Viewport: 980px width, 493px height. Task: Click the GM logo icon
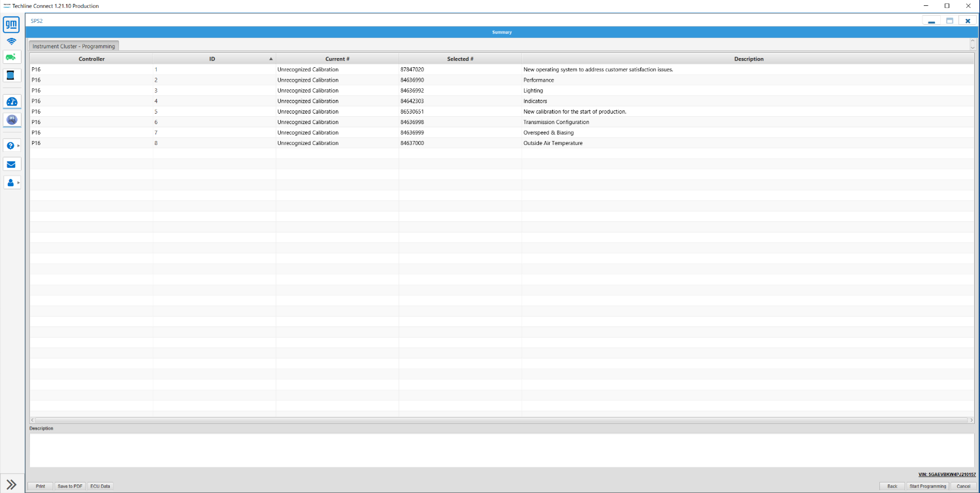(x=11, y=25)
